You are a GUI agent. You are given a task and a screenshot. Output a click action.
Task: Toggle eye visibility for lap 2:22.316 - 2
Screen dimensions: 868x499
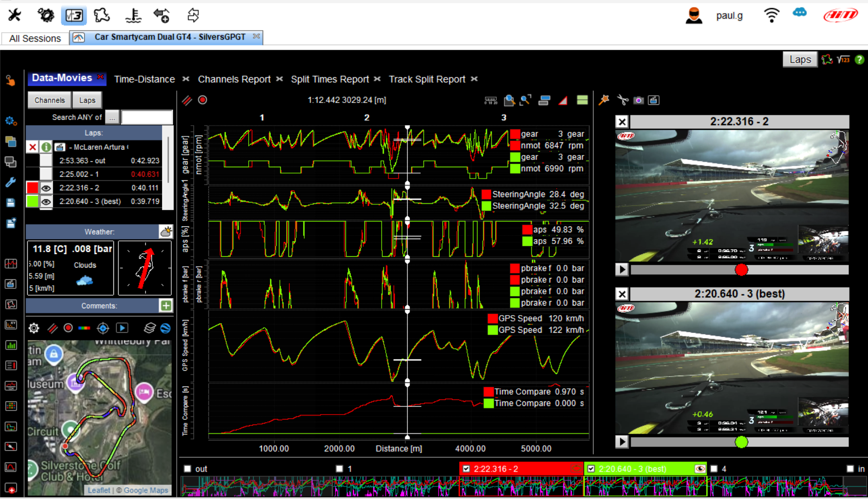[46, 188]
